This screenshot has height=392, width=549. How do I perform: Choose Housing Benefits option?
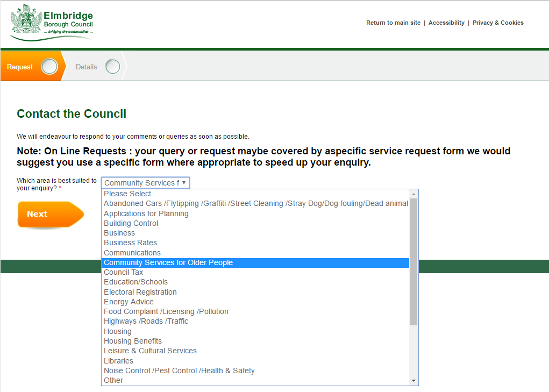pyautogui.click(x=132, y=341)
